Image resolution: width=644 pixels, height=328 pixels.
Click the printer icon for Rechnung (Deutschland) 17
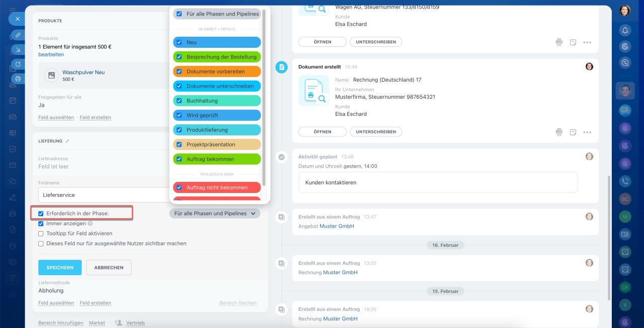pos(559,132)
